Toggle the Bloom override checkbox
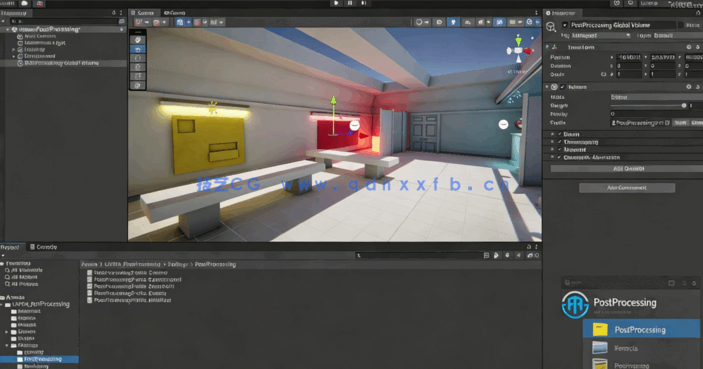 coord(559,134)
